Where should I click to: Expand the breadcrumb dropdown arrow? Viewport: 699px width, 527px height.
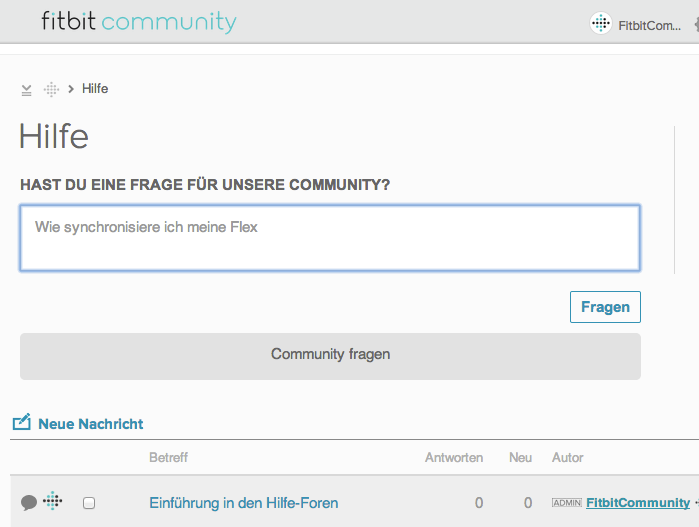coord(26,90)
